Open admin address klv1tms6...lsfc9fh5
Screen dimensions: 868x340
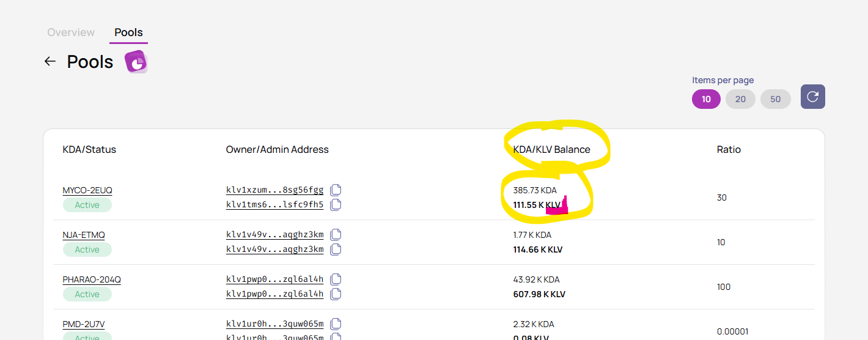tap(274, 205)
